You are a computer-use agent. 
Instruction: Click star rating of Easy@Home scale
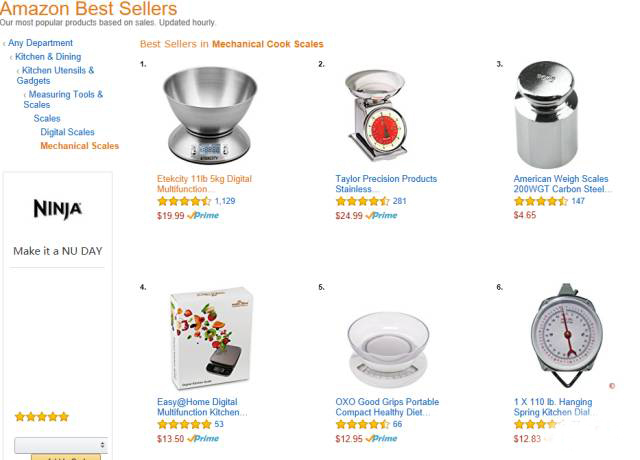184,425
